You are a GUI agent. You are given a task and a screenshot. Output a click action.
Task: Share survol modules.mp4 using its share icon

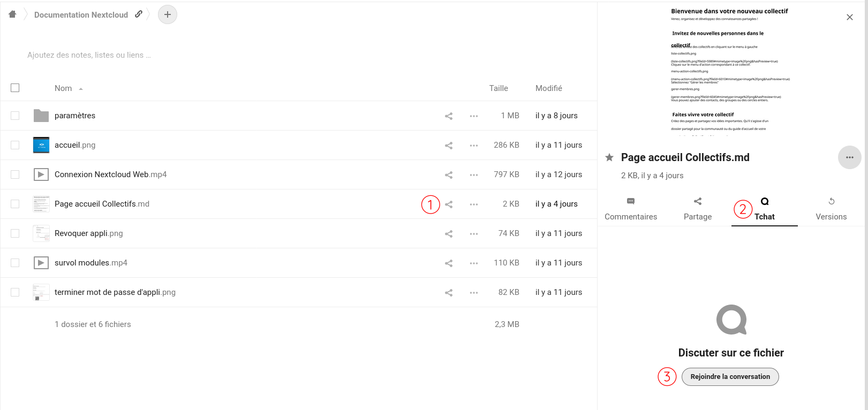tap(449, 263)
